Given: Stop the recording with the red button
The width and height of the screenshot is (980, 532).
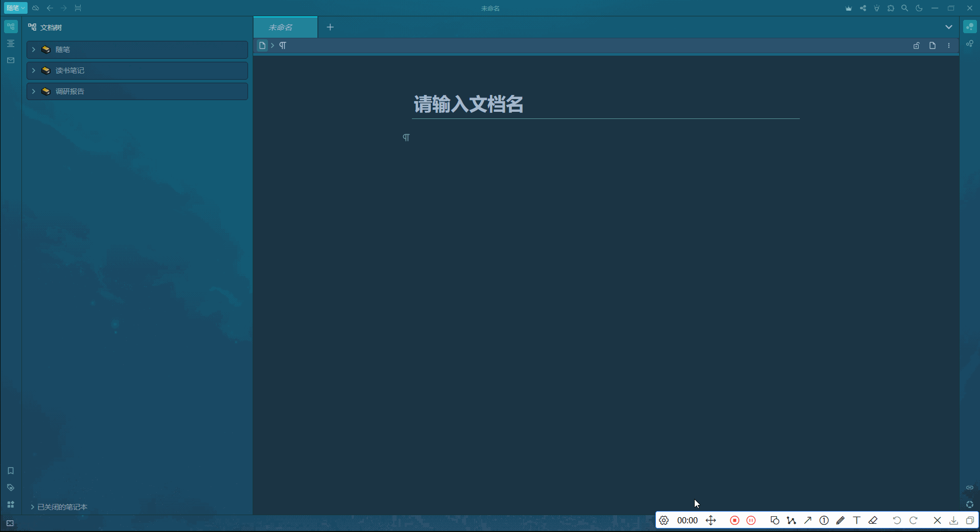Looking at the screenshot, I should point(734,520).
